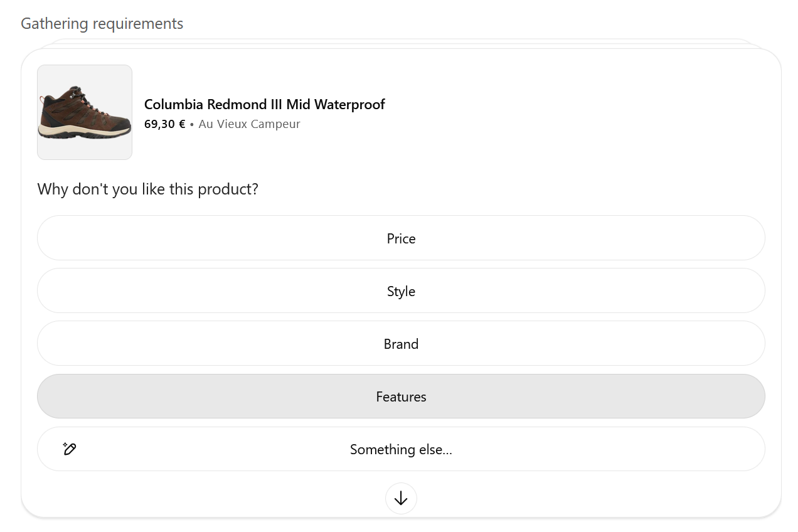
Task: Click the Au Vieux Campeur retailer name
Action: click(x=249, y=124)
